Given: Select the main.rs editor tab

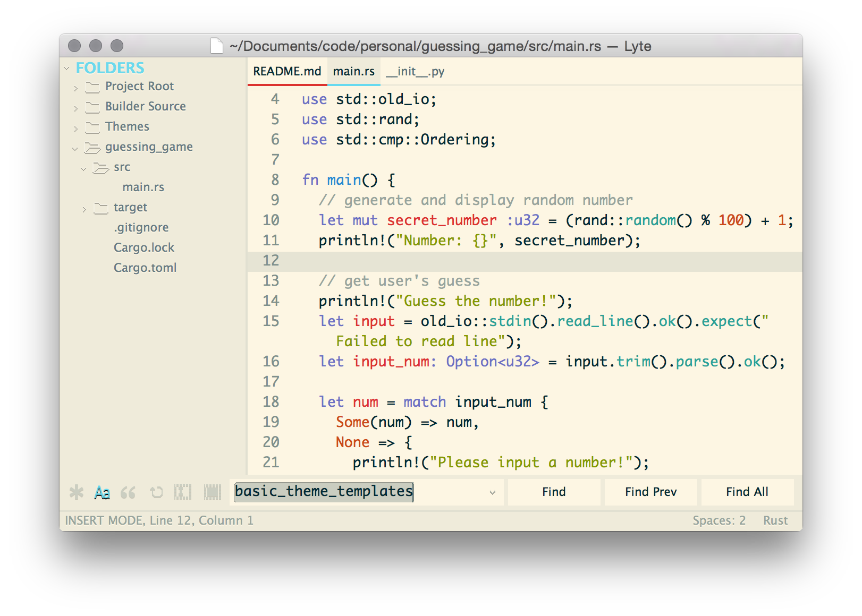Looking at the screenshot, I should click(354, 71).
